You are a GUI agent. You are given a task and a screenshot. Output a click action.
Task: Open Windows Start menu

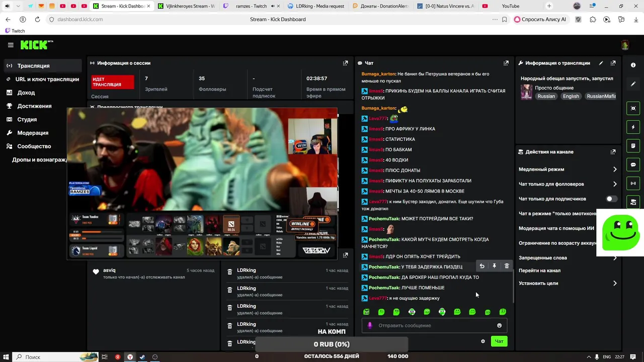[x=6, y=357]
